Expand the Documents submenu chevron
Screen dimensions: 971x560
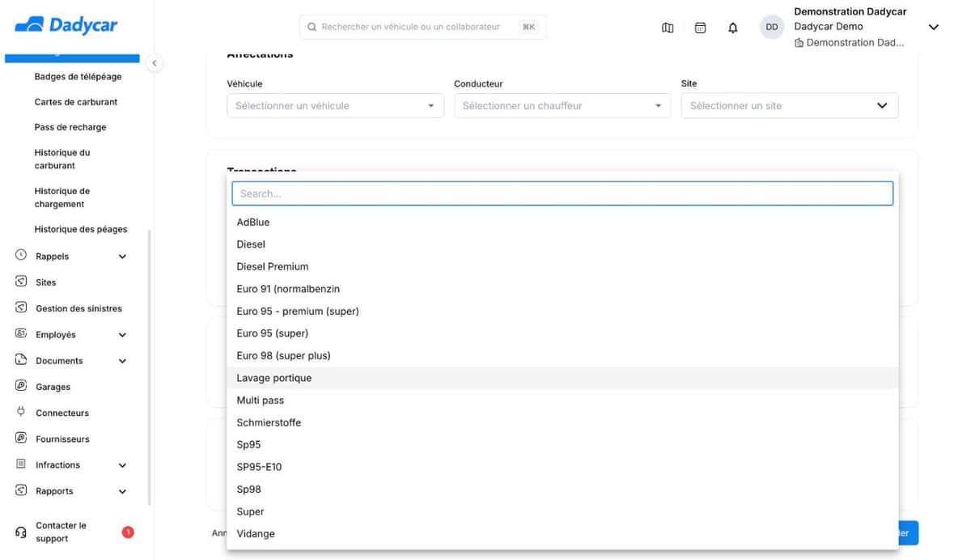click(122, 361)
